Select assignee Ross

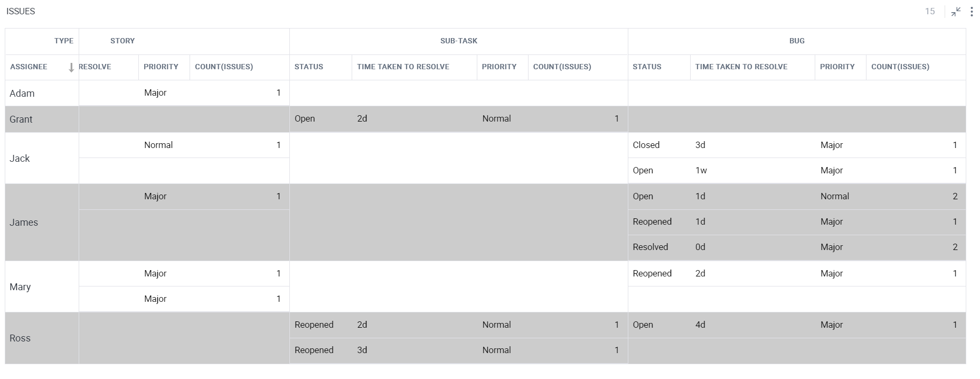(20, 338)
